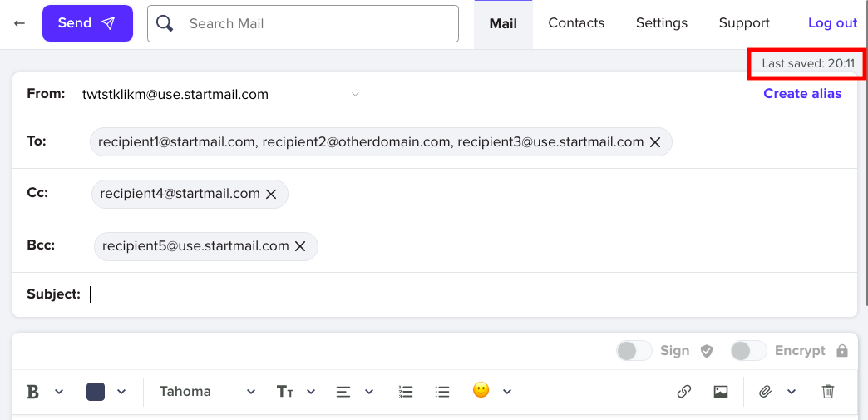Click the insert image icon

(721, 392)
